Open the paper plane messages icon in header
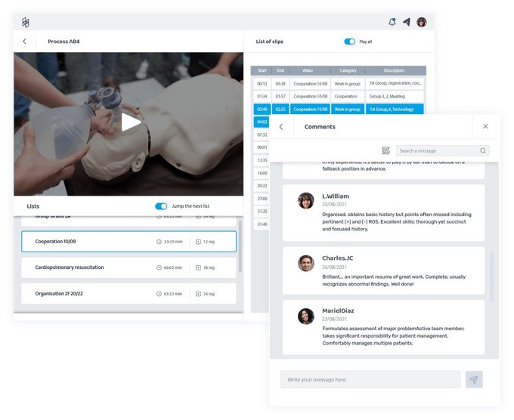 click(407, 22)
